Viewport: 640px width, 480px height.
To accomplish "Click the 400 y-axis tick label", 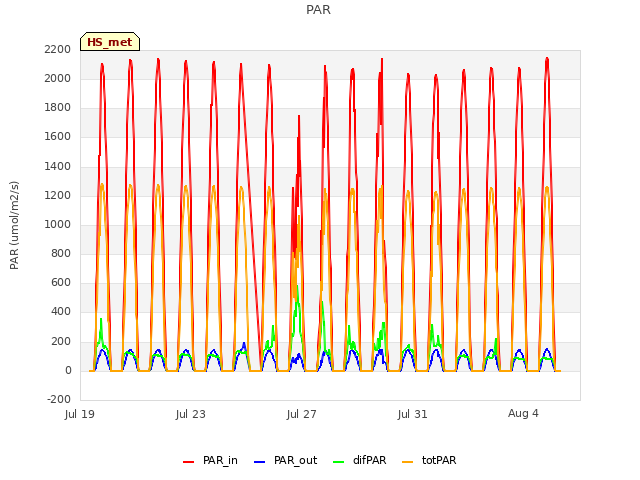I will tap(61, 312).
